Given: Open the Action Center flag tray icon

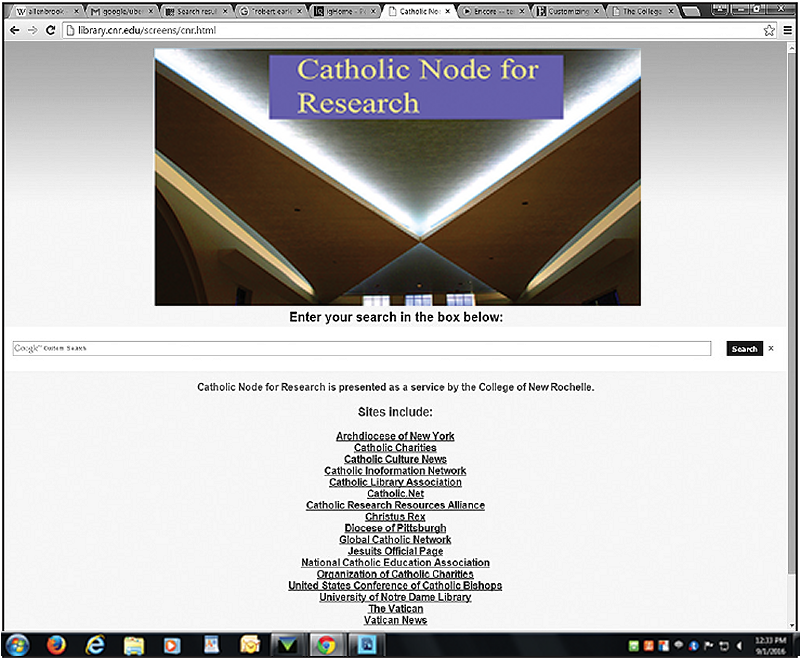Looking at the screenshot, I should pyautogui.click(x=709, y=646).
